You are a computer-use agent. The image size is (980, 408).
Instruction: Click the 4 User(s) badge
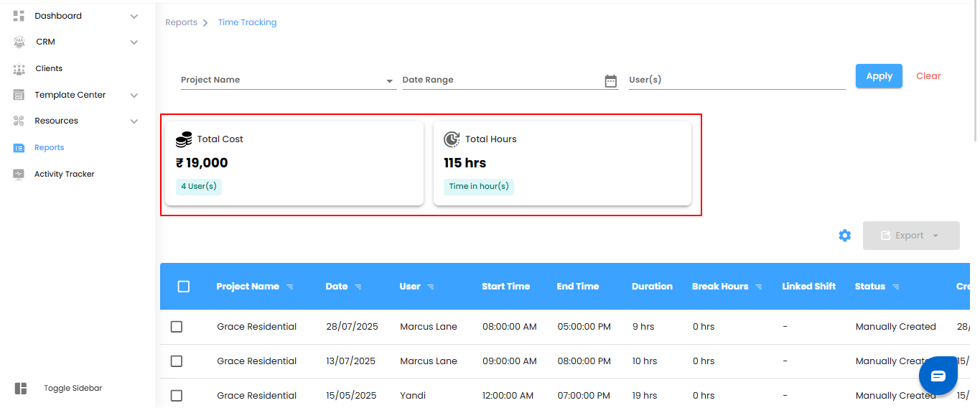coord(199,187)
